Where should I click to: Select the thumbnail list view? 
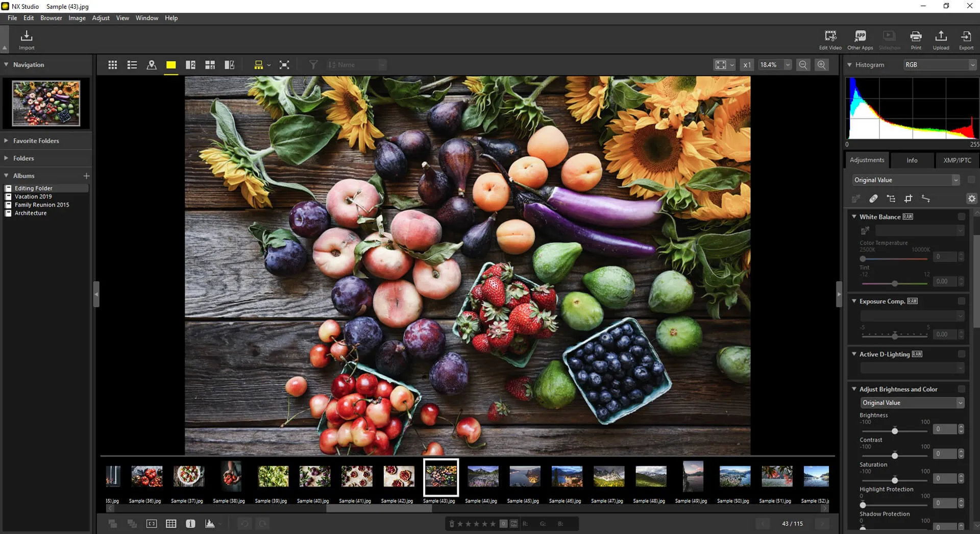132,64
